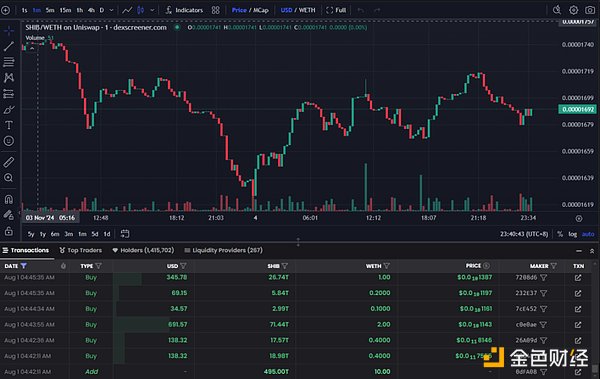Click the transactions list vertical scrollbar
The height and width of the screenshot is (379, 600).
coord(595,322)
